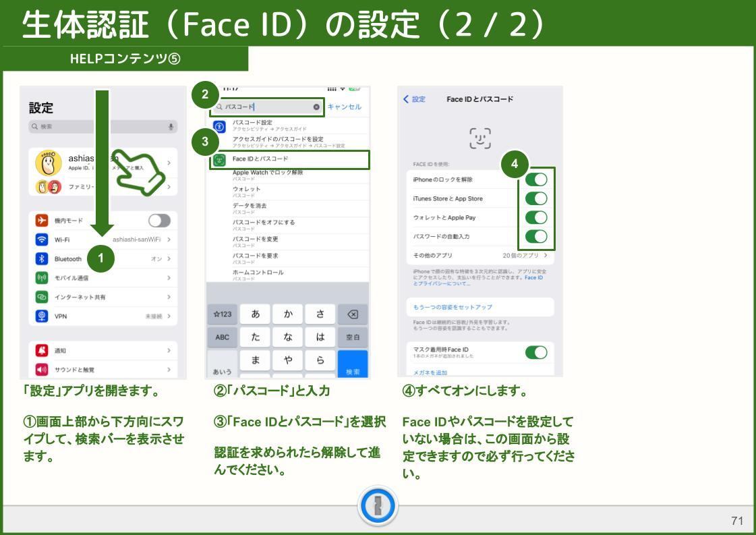Tap the back arrow next to 設定
Screen dimensions: 756x535
pos(406,99)
